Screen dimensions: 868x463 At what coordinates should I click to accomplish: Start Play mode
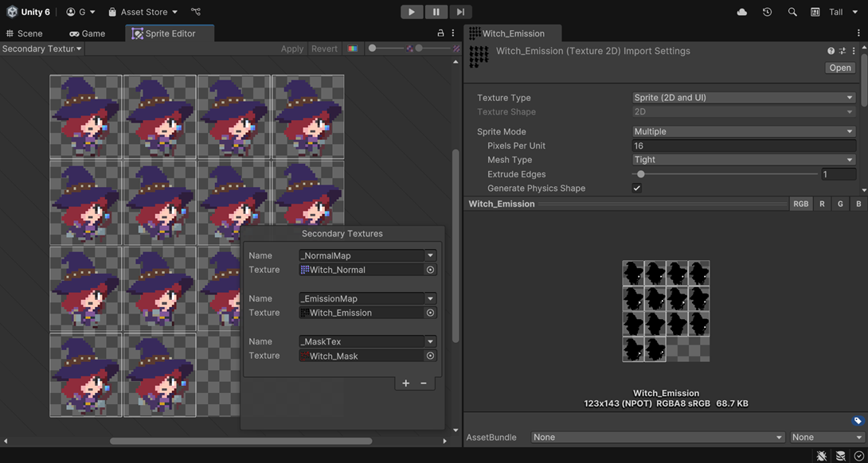[412, 12]
